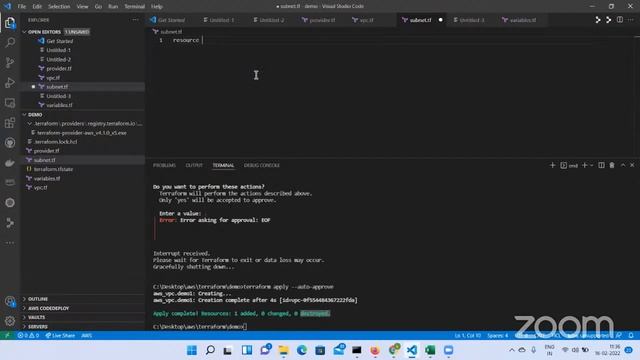Collapse the DEMO folder section
The height and width of the screenshot is (360, 640).
24,115
